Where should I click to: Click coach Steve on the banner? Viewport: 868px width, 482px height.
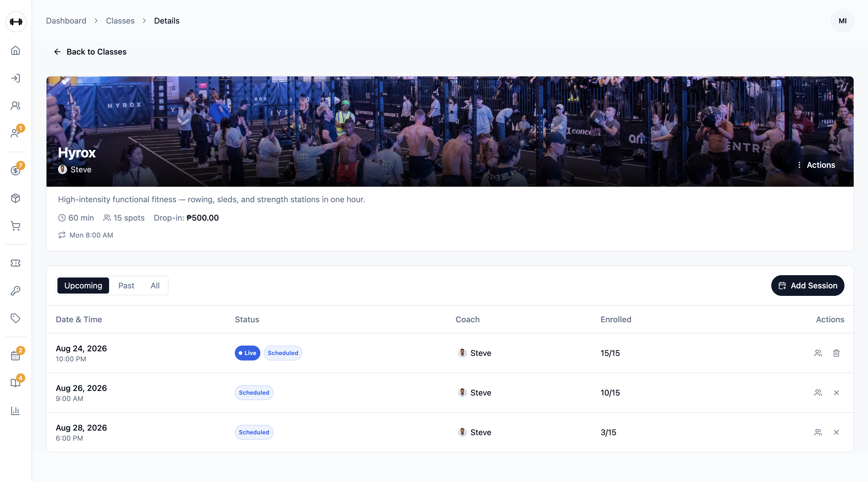[75, 170]
